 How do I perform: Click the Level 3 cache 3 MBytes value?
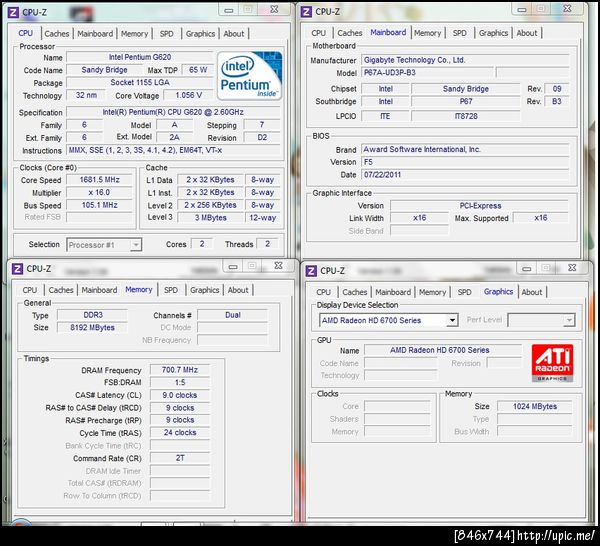click(210, 218)
